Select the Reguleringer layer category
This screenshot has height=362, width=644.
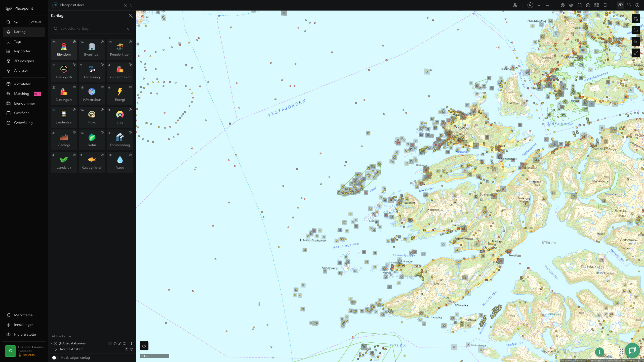pyautogui.click(x=120, y=49)
